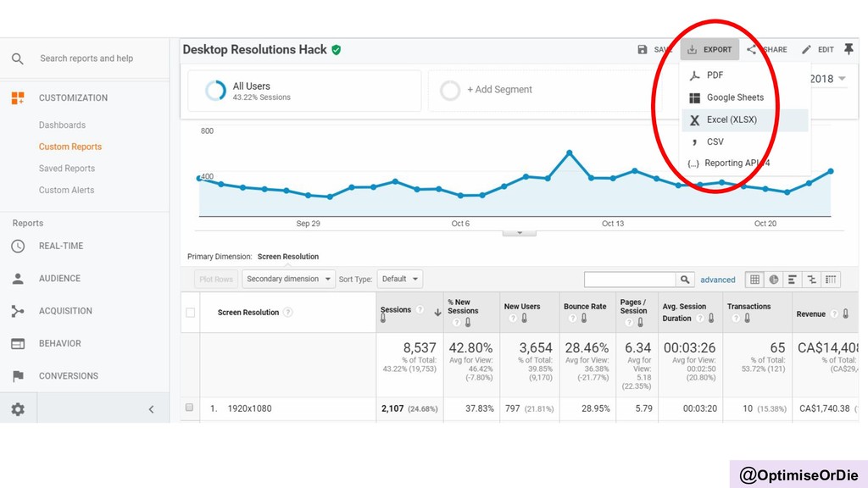Open the advanced filter link
The width and height of the screenshot is (868, 488).
[x=717, y=280]
